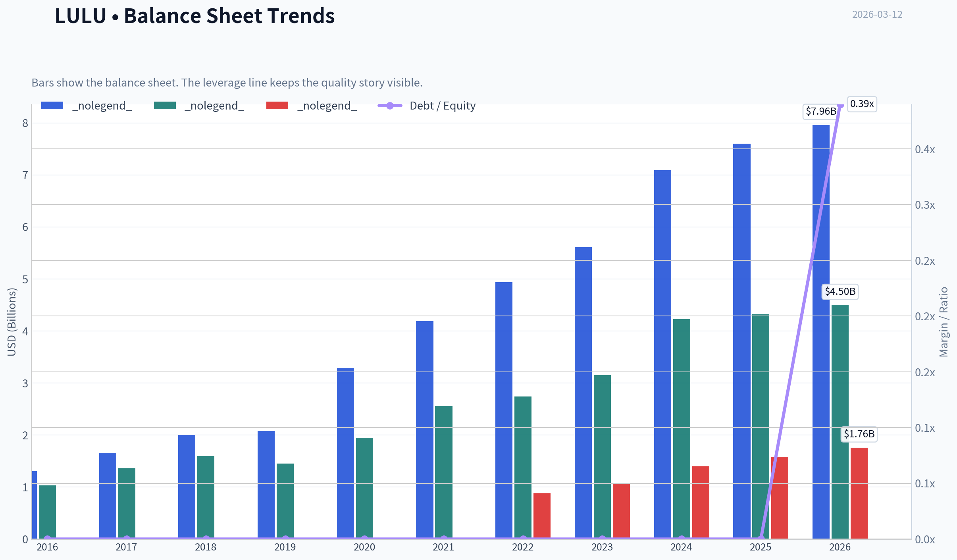Select the 0.39x ratio label
The image size is (957, 560).
pyautogui.click(x=862, y=104)
